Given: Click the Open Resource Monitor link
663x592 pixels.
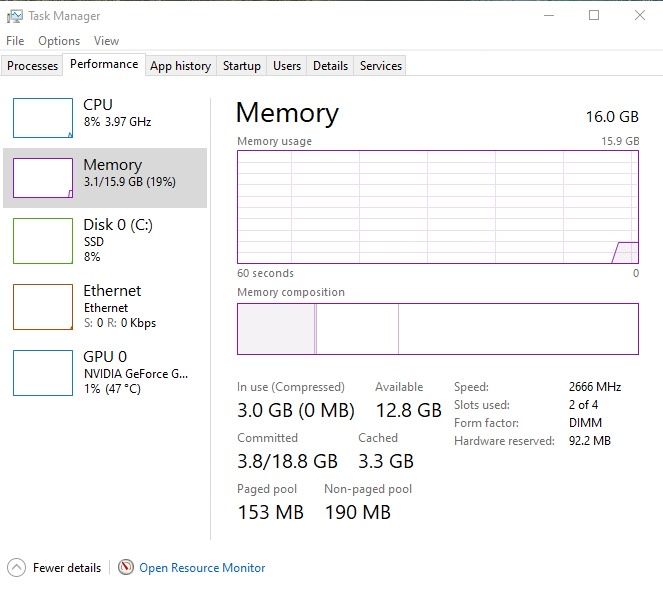Looking at the screenshot, I should pyautogui.click(x=202, y=567).
